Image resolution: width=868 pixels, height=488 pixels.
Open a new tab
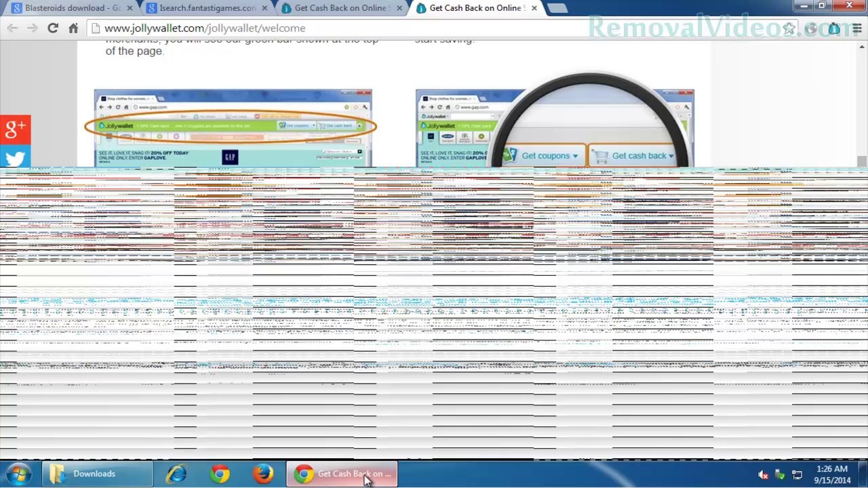[x=557, y=8]
